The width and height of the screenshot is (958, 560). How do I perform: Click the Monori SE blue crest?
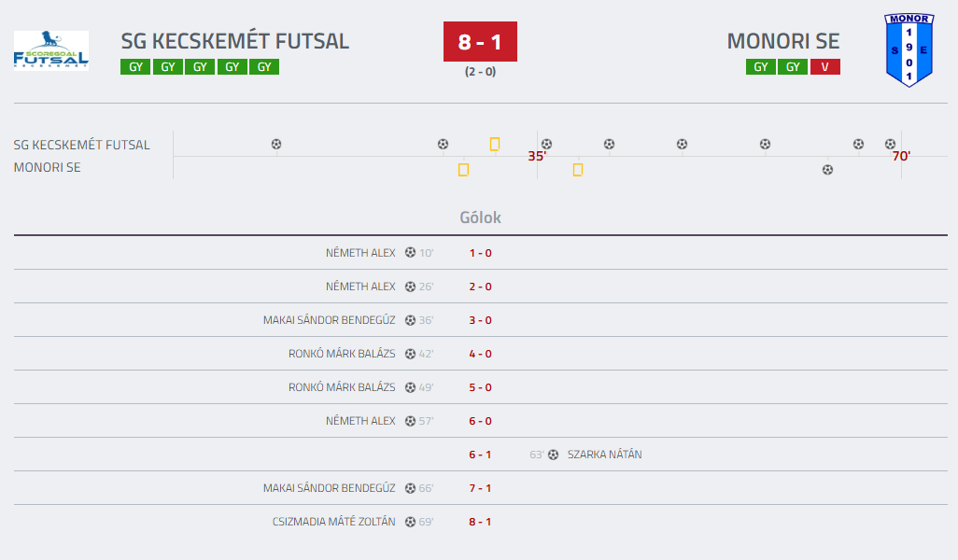tap(909, 50)
